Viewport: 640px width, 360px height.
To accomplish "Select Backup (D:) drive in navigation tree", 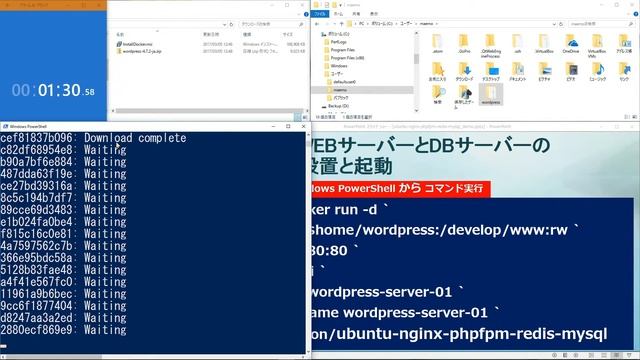I will [x=335, y=106].
